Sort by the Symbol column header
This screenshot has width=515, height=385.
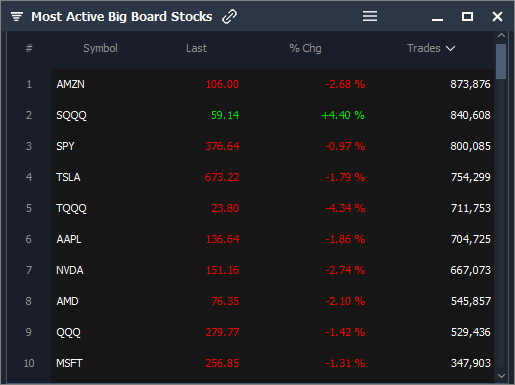pos(100,48)
